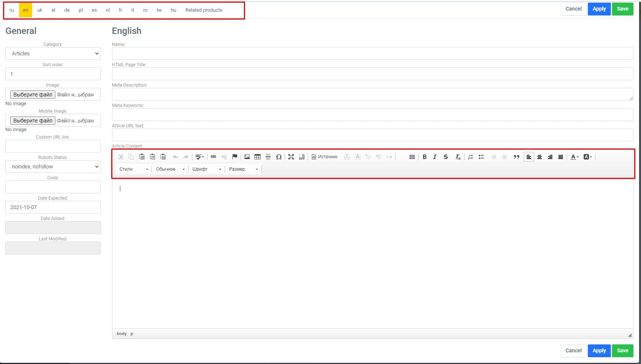Screen dimensions: 641x364
Task: Open the Стили styles dropdown
Action: pos(133,169)
